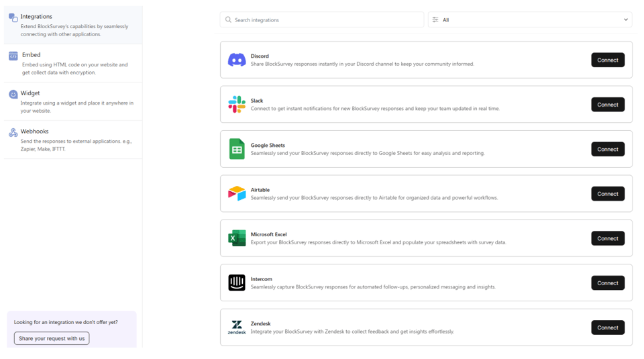Click the search magnifier icon

pyautogui.click(x=228, y=19)
